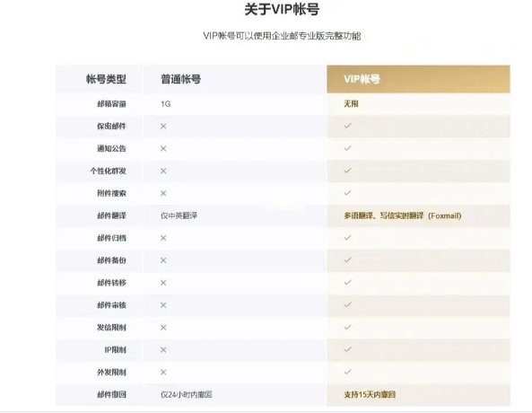Image resolution: width=532 pixels, height=413 pixels.
Task: Click the 关于VIP帐号 page heading
Action: 282,10
